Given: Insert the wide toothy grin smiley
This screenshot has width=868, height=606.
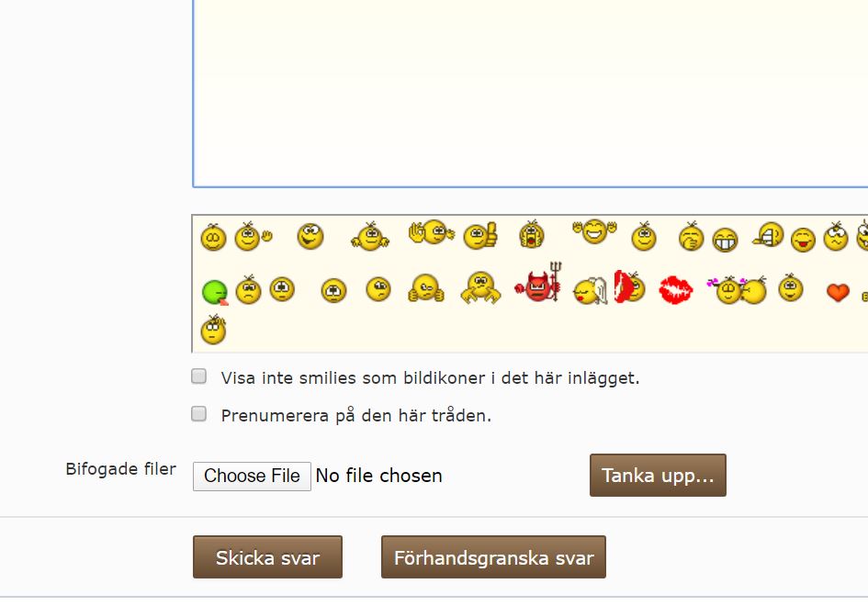Looking at the screenshot, I should coord(726,240).
